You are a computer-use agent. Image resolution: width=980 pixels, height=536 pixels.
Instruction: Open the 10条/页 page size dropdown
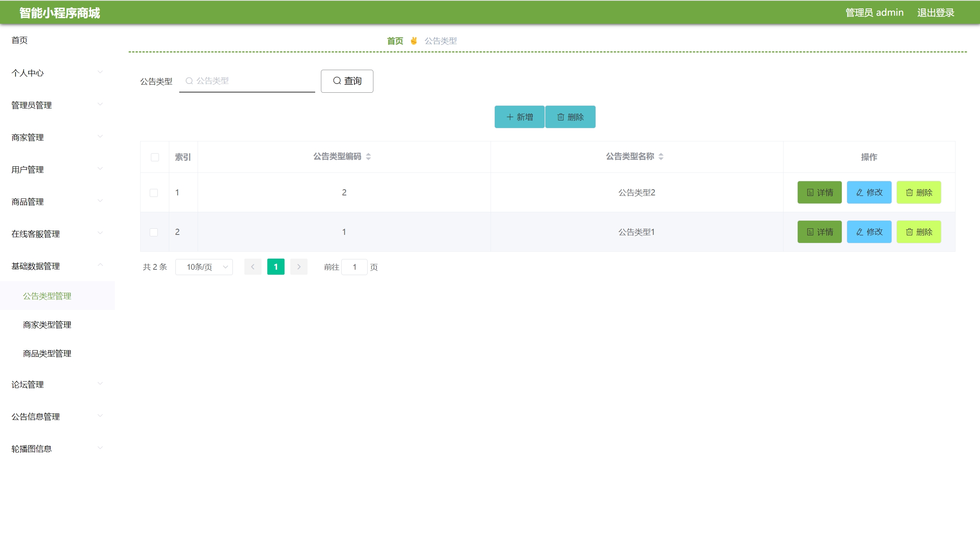click(x=204, y=267)
